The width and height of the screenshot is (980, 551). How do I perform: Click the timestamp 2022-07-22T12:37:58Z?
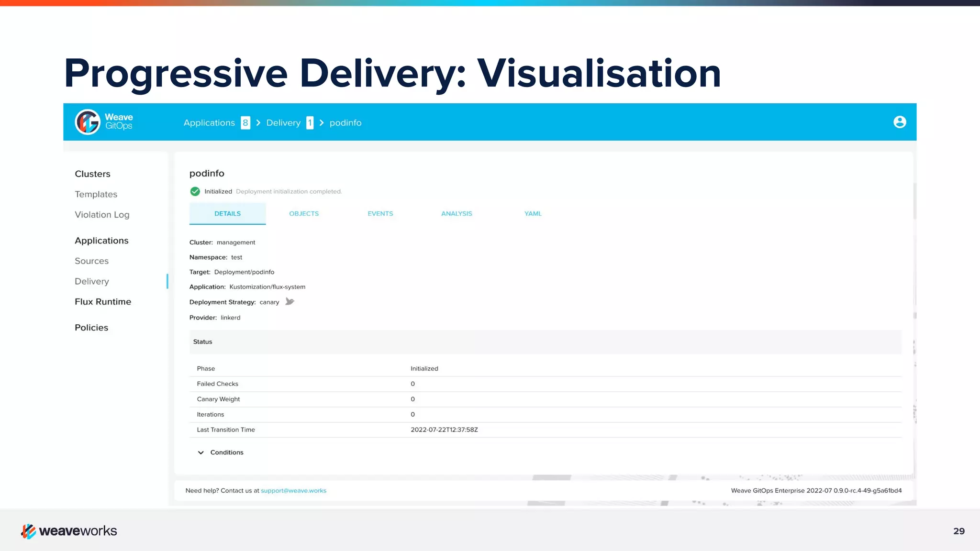pyautogui.click(x=444, y=430)
